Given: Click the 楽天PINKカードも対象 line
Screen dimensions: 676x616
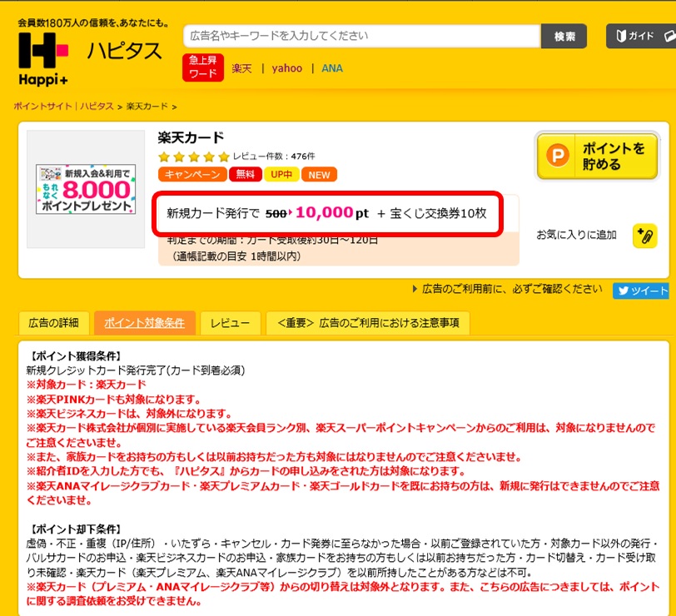Looking at the screenshot, I should (x=114, y=400).
